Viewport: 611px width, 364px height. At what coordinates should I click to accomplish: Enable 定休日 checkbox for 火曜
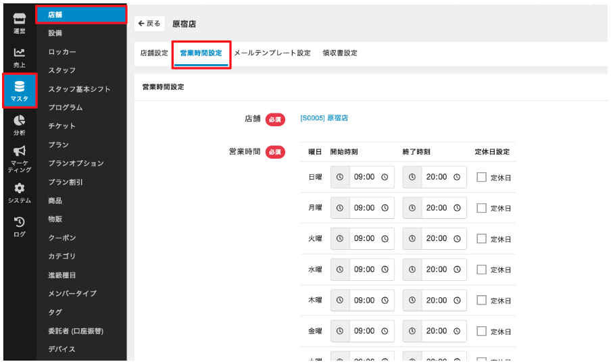(482, 238)
